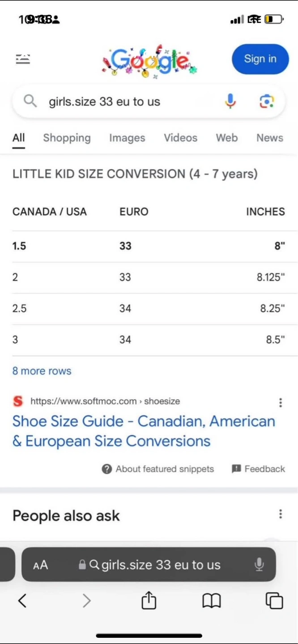Tap address bar microphone for dictation
Screen dimensions: 298x644
click(259, 564)
